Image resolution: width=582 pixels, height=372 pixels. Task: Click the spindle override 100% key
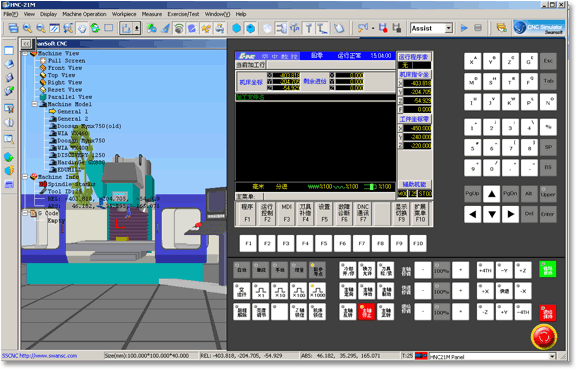441,270
